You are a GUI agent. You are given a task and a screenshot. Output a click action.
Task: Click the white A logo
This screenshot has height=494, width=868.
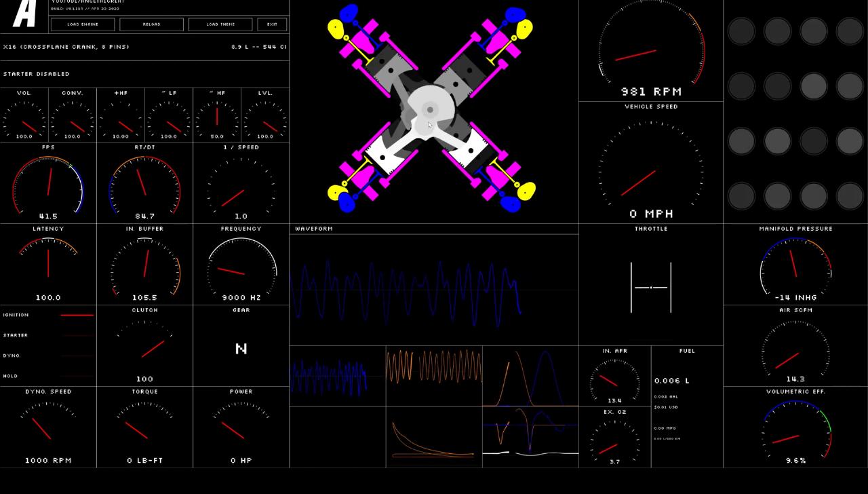click(25, 14)
